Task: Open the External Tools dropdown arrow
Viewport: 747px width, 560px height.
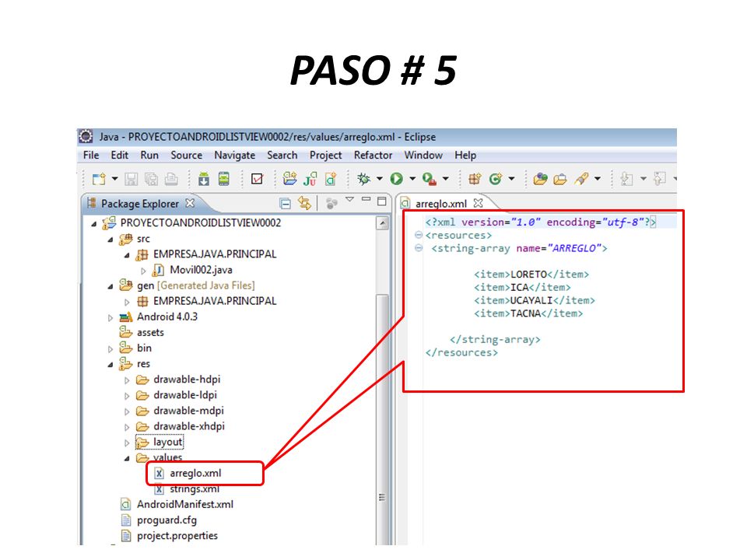Action: [445, 179]
